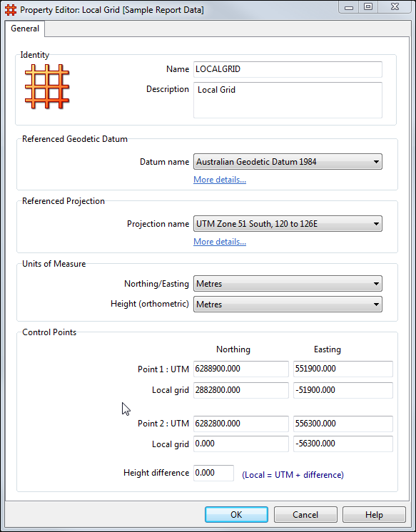Image resolution: width=416 pixels, height=532 pixels.
Task: Open the Height (orthometric) units dropdown
Action: (x=288, y=304)
